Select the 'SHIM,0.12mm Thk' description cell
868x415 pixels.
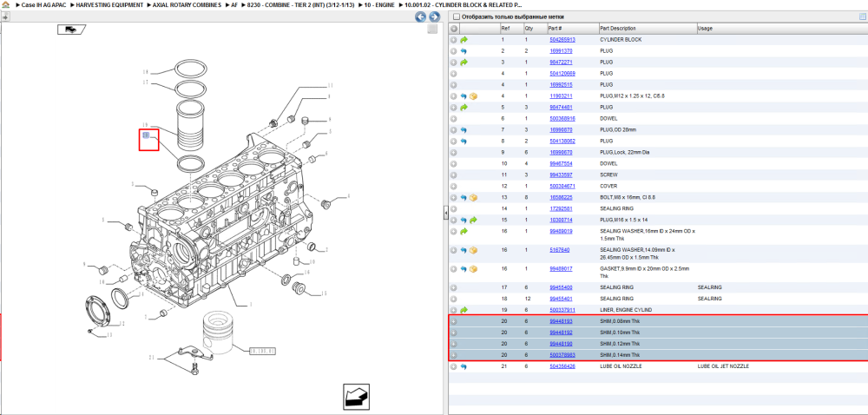pyautogui.click(x=620, y=344)
